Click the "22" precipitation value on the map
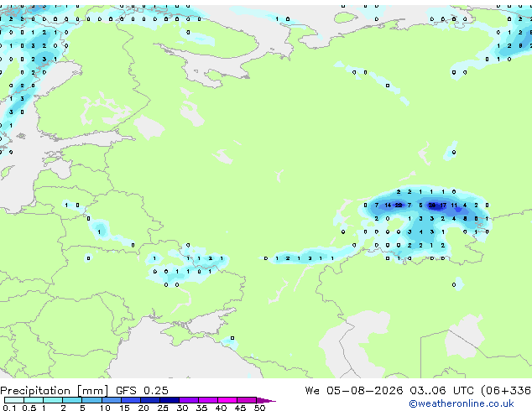The height and width of the screenshot is (411, 532). coord(399,205)
